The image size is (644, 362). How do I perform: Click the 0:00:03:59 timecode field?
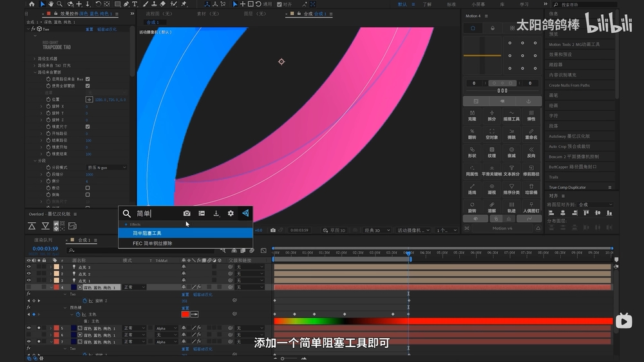pos(45,249)
